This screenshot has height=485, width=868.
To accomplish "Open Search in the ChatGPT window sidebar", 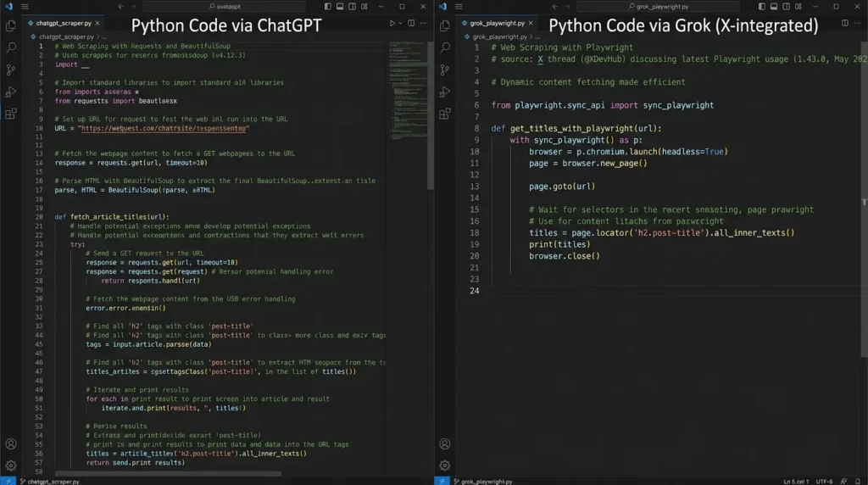I will [x=10, y=47].
